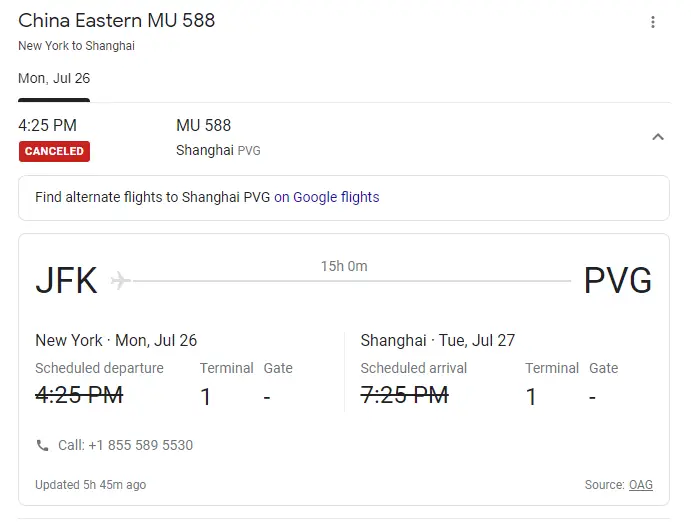
Task: Click the 'Updated 5h 45m ago' timestamp
Action: pyautogui.click(x=90, y=485)
